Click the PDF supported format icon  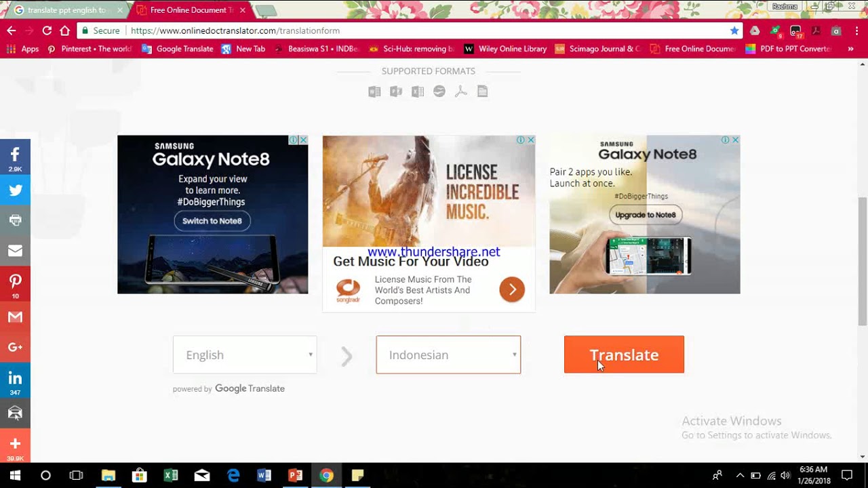pyautogui.click(x=461, y=91)
